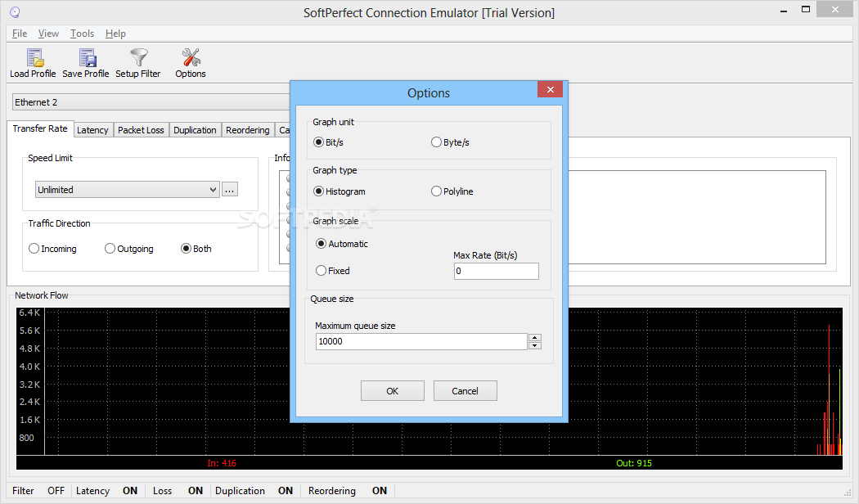This screenshot has width=859, height=504.
Task: Open the Help menu
Action: [115, 34]
